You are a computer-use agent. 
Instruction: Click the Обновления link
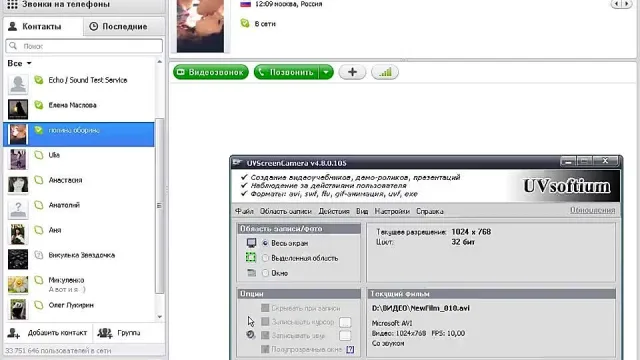point(592,210)
